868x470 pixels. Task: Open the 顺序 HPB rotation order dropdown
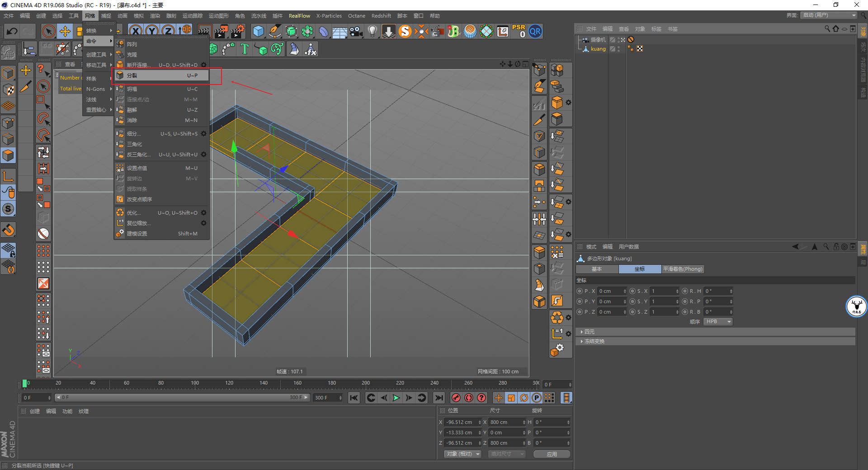[x=718, y=322]
